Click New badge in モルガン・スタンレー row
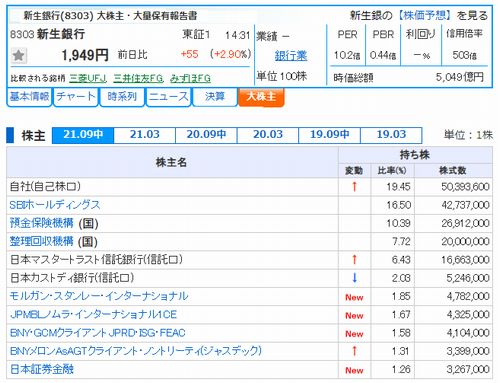Screen dimensions: 500x383 (354, 297)
